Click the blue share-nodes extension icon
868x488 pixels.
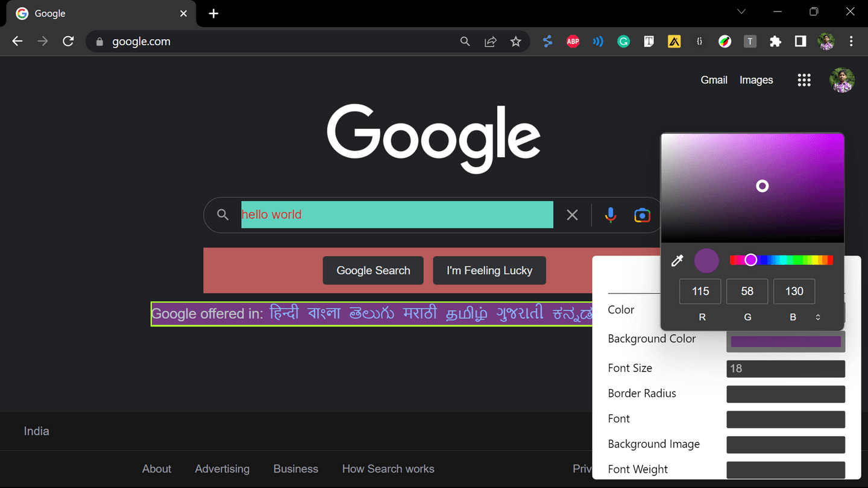(547, 42)
